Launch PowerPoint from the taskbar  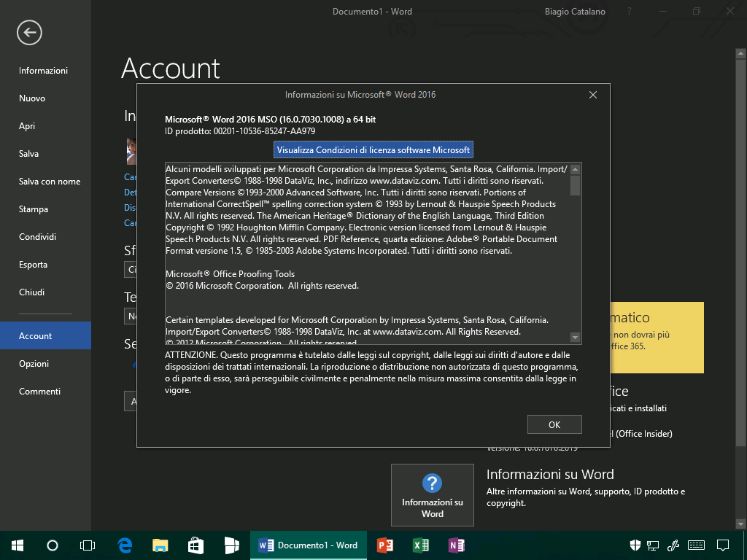pyautogui.click(x=385, y=545)
